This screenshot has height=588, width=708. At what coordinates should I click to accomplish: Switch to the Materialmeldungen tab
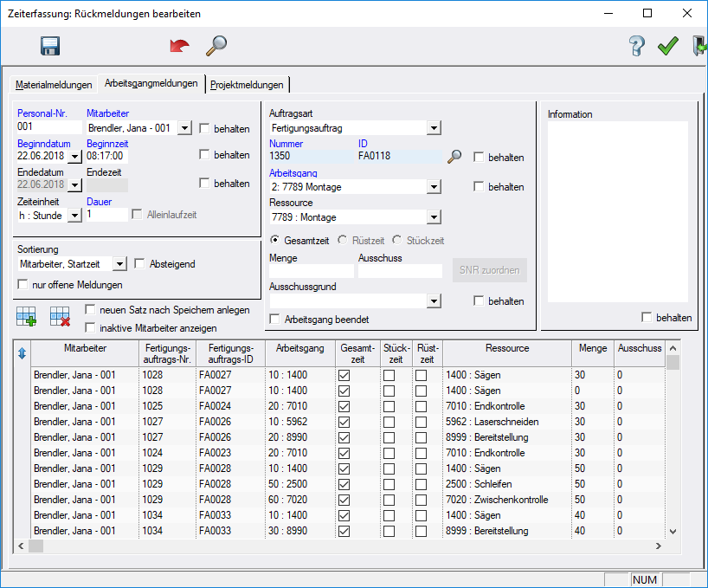point(54,85)
